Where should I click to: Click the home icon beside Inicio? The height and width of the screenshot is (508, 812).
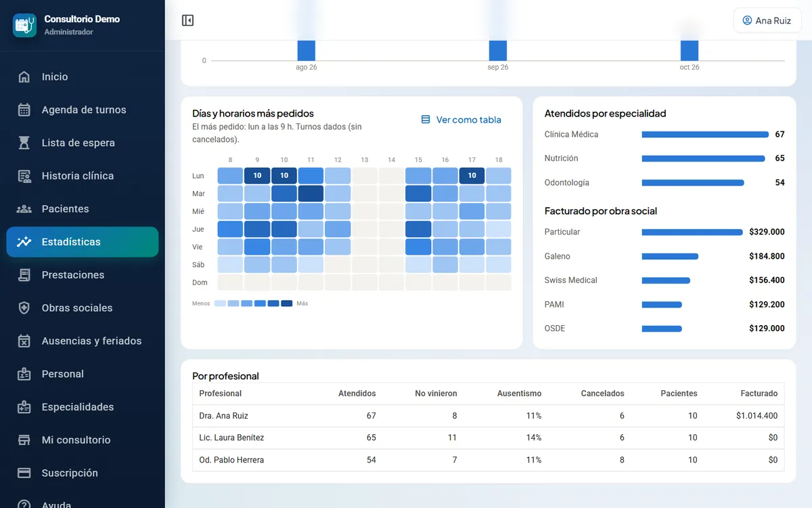24,77
